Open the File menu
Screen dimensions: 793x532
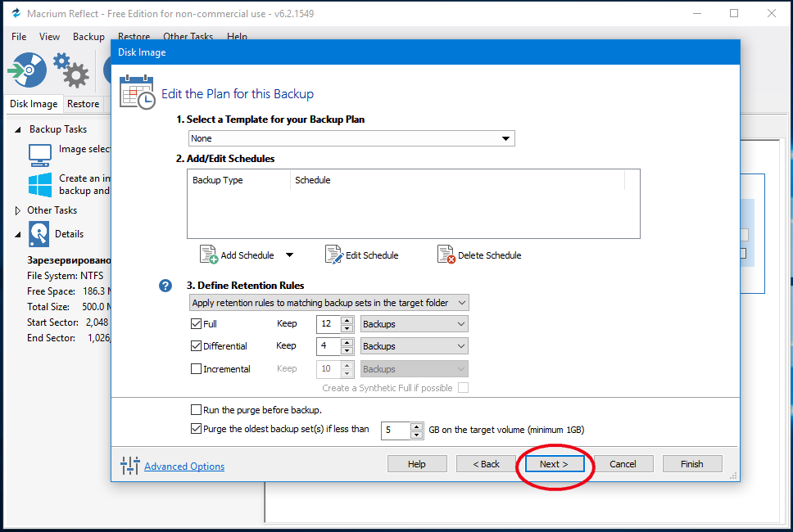pyautogui.click(x=19, y=36)
